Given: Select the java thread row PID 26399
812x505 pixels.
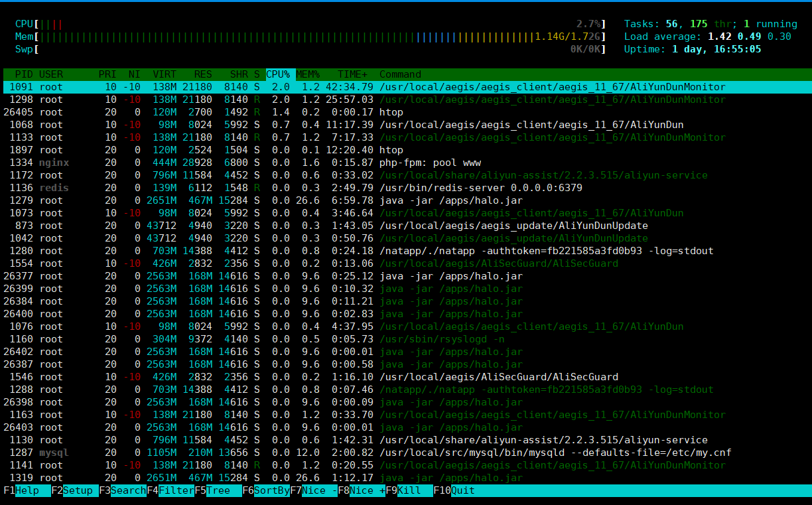Looking at the screenshot, I should [406, 289].
